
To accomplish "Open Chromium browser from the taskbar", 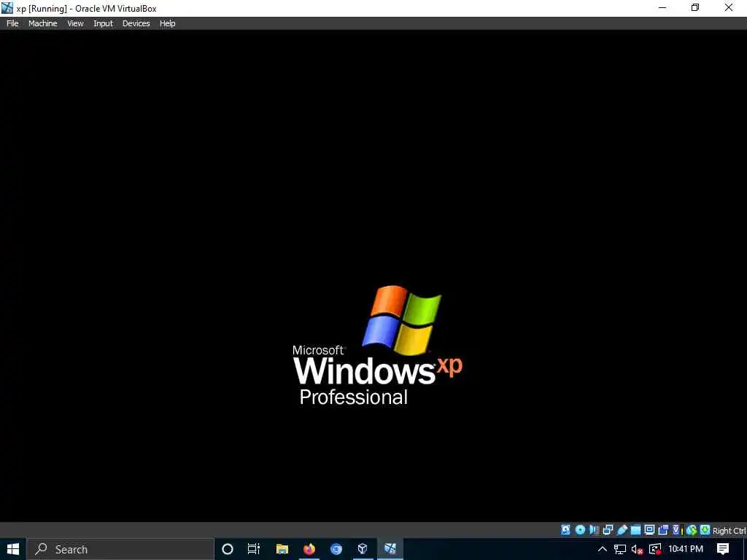I will (336, 549).
